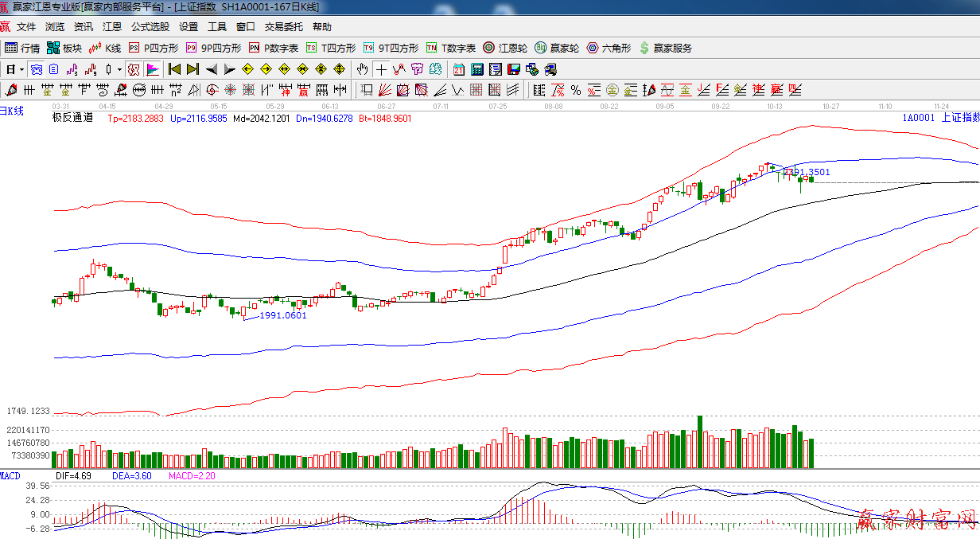Open the 公式选股 menu
This screenshot has width=980, height=539.
coord(150,27)
